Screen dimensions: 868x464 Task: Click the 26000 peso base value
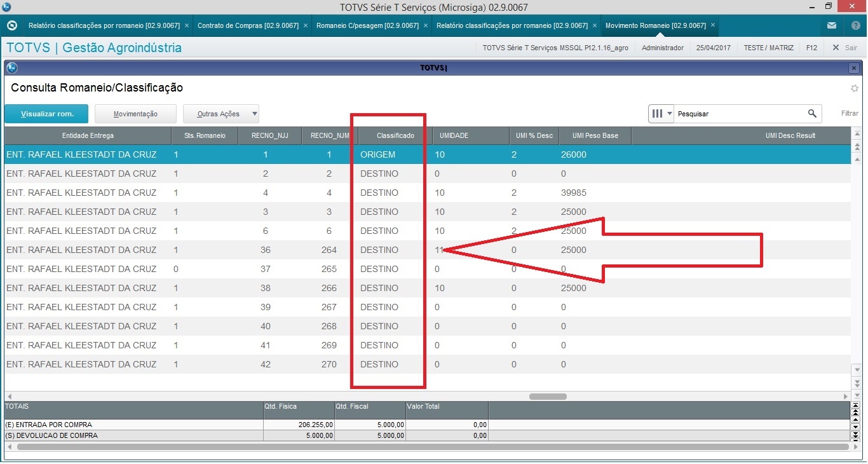(x=574, y=154)
